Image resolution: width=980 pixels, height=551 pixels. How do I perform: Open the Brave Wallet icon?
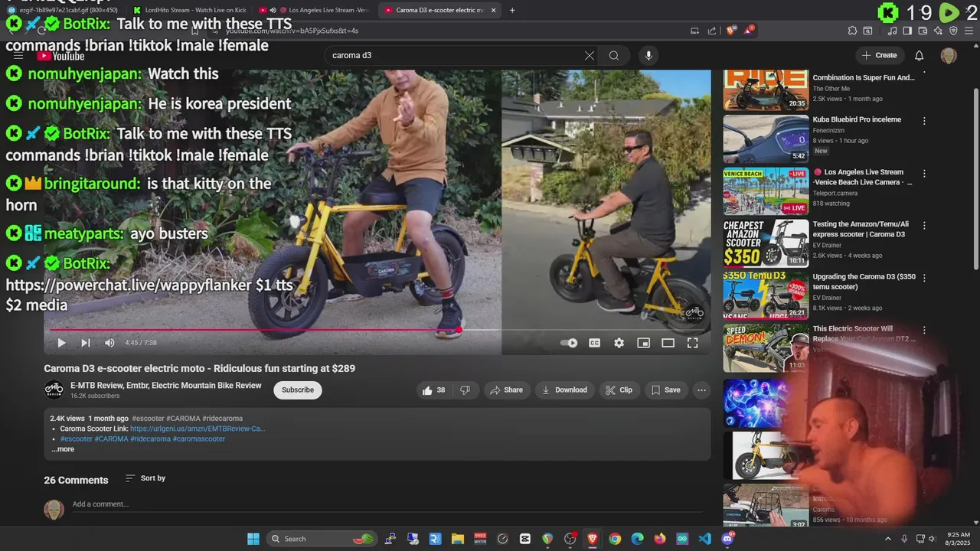pos(923,31)
